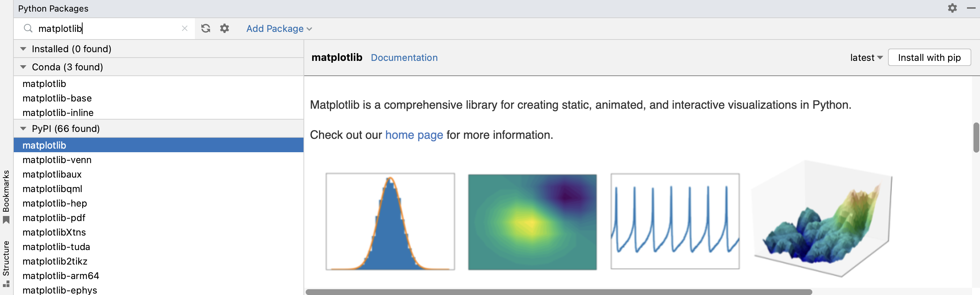Open the Add Package dropdown
The height and width of the screenshot is (295, 980).
tap(279, 29)
